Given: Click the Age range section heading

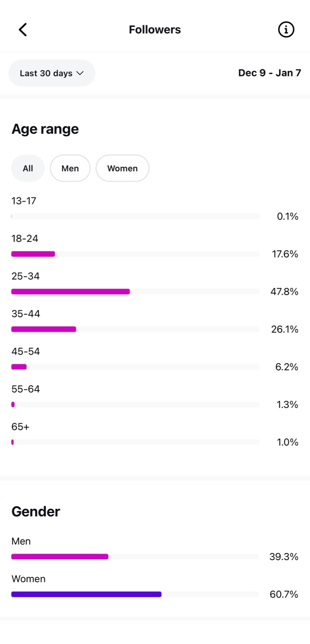Looking at the screenshot, I should click(45, 129).
